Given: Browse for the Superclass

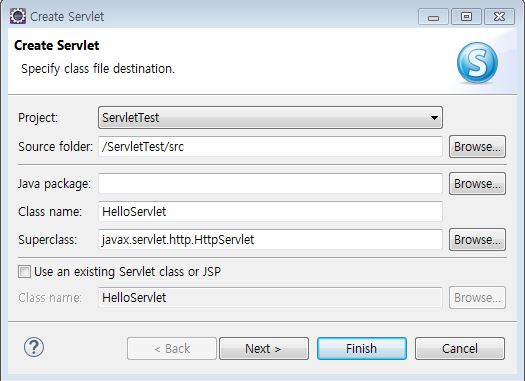Looking at the screenshot, I should [x=477, y=239].
